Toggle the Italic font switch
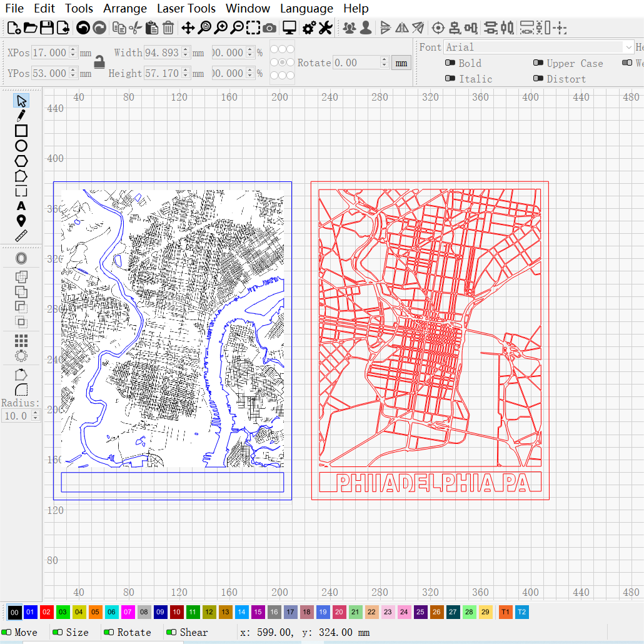The height and width of the screenshot is (644, 644). coord(450,78)
